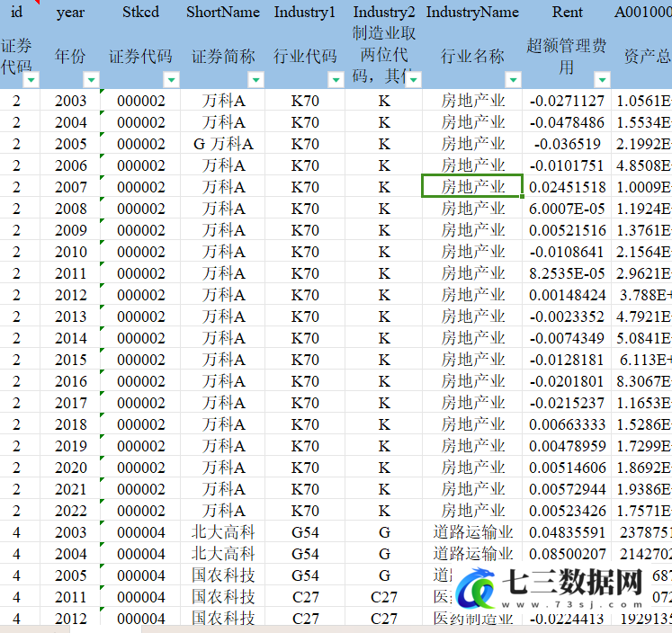Select C27 Industry2 cell in 2012 row
This screenshot has height=633, width=672.
[x=384, y=619]
